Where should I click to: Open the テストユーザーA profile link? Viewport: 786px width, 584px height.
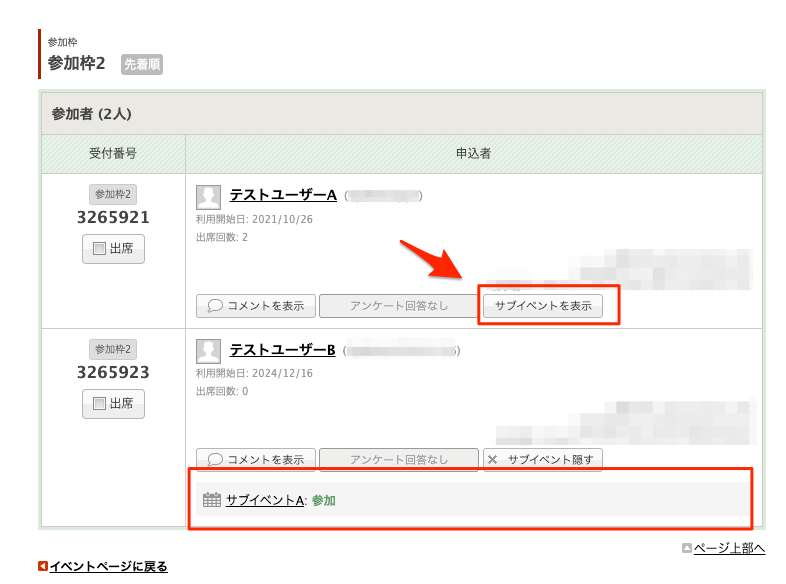[282, 195]
